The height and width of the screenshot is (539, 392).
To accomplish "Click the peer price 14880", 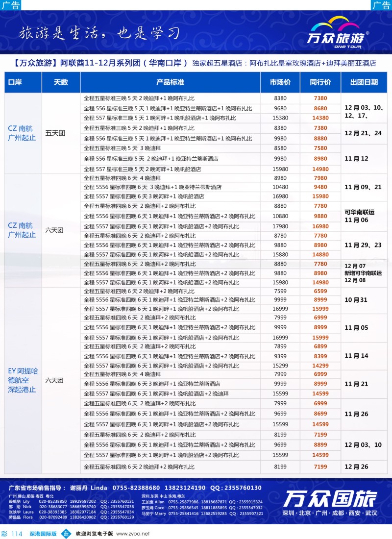I will point(320,255).
